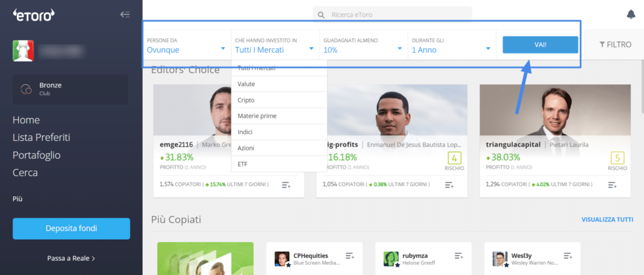The width and height of the screenshot is (644, 275).
Task: Click Wesl3y name
Action: coord(523,255)
